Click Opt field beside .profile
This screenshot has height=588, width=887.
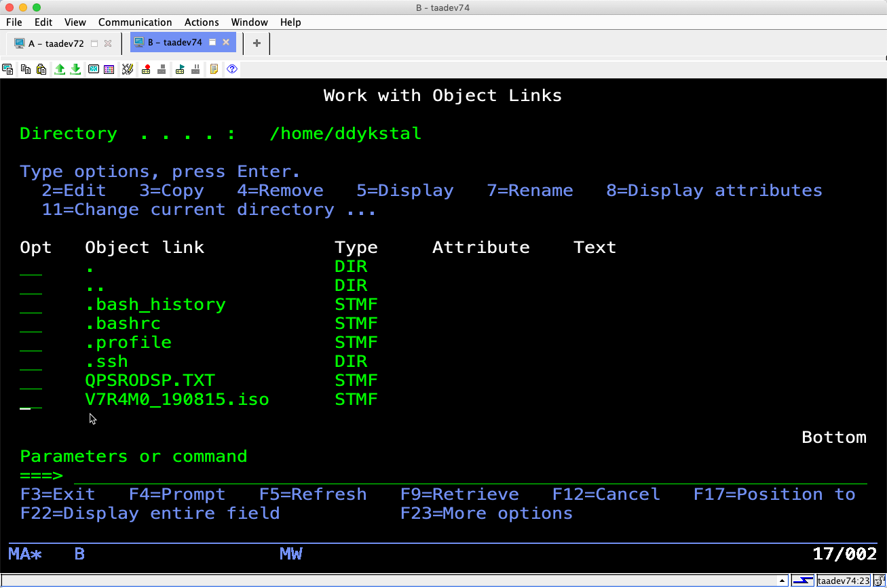point(31,342)
